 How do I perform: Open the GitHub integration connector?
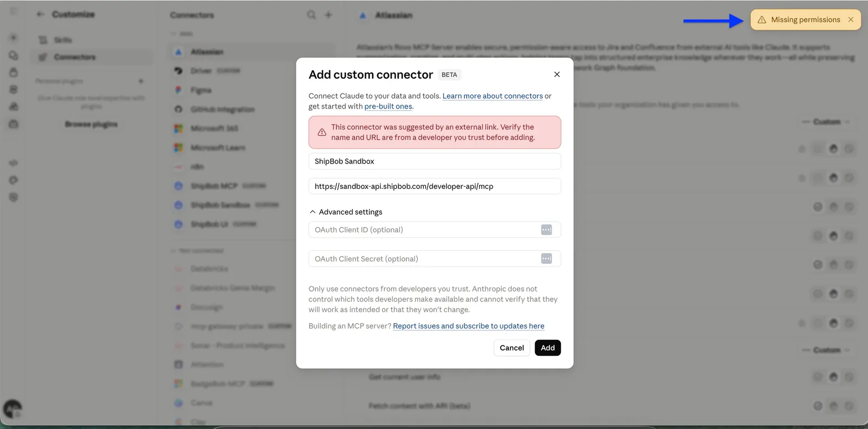[x=252, y=109]
